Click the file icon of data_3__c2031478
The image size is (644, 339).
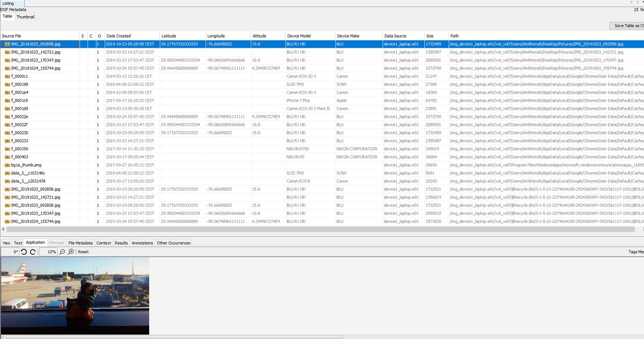pyautogui.click(x=7, y=181)
